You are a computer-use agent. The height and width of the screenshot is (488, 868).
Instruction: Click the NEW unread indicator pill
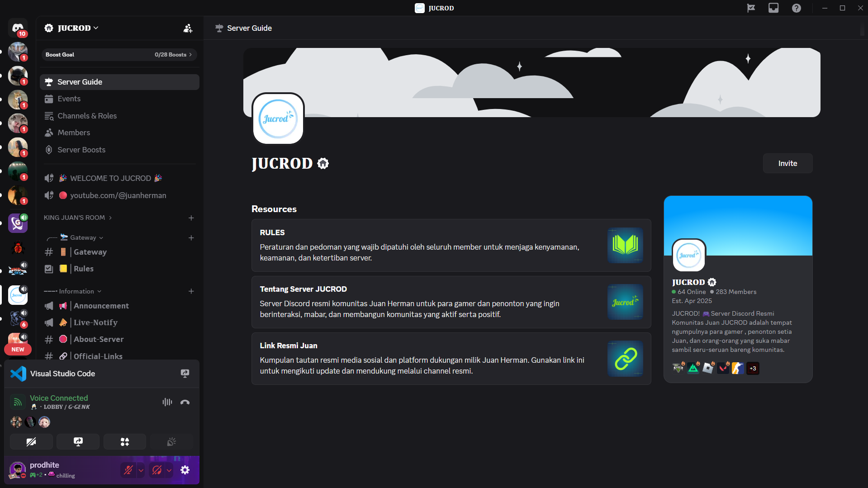coord(18,349)
